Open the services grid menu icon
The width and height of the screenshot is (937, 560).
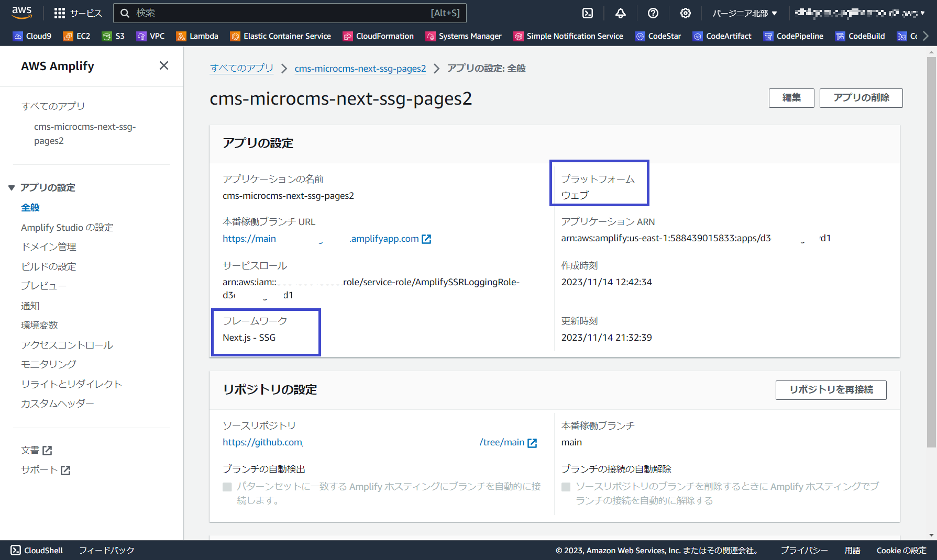click(x=60, y=13)
